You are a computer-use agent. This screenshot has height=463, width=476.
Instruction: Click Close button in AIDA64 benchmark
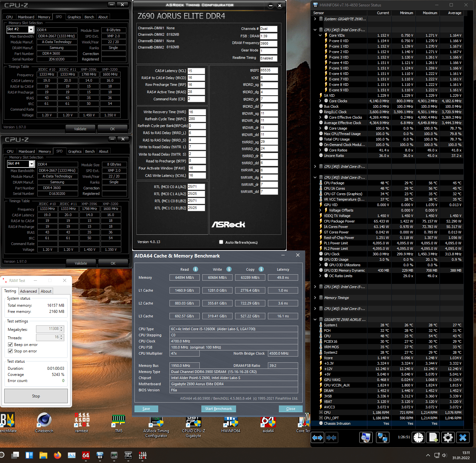coord(291,409)
